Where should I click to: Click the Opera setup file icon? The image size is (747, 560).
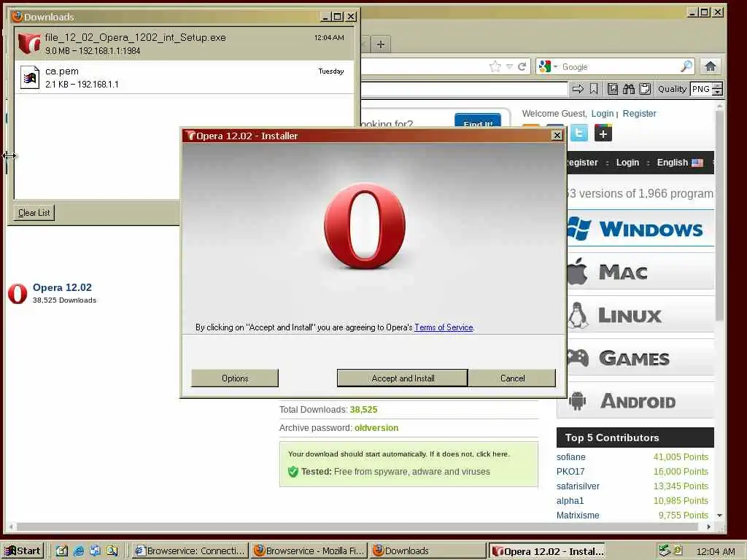point(29,43)
